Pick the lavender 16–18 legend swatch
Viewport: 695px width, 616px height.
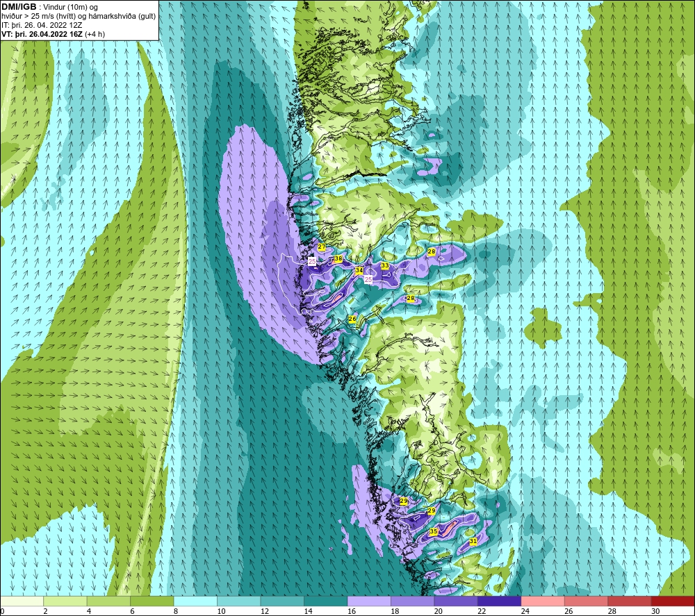click(x=369, y=601)
